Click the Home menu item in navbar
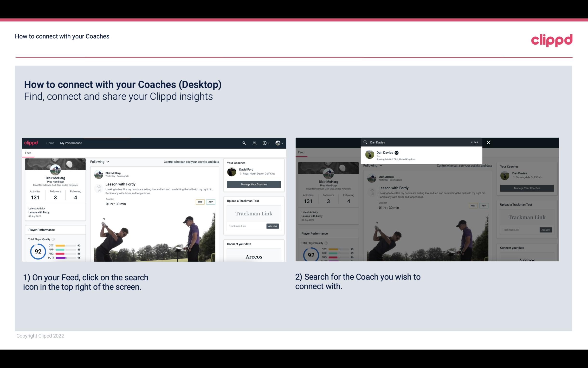The width and height of the screenshot is (588, 368). pos(50,143)
